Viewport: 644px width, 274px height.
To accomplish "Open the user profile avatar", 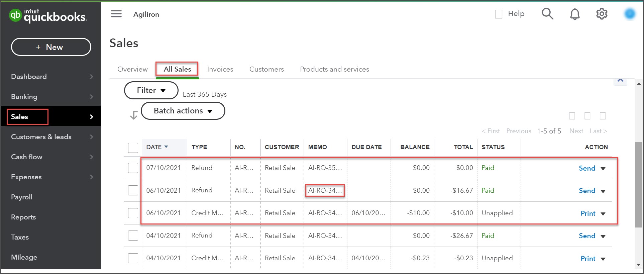I will click(x=630, y=14).
